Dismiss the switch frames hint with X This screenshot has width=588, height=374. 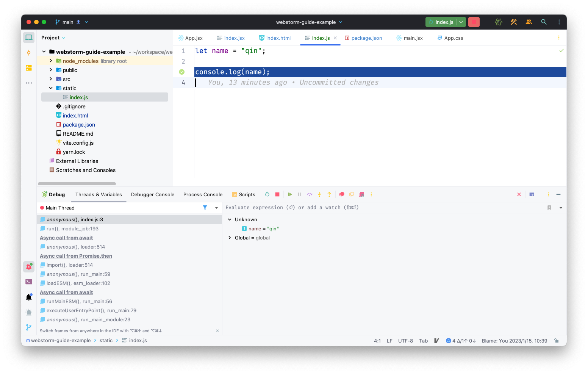coord(217,330)
